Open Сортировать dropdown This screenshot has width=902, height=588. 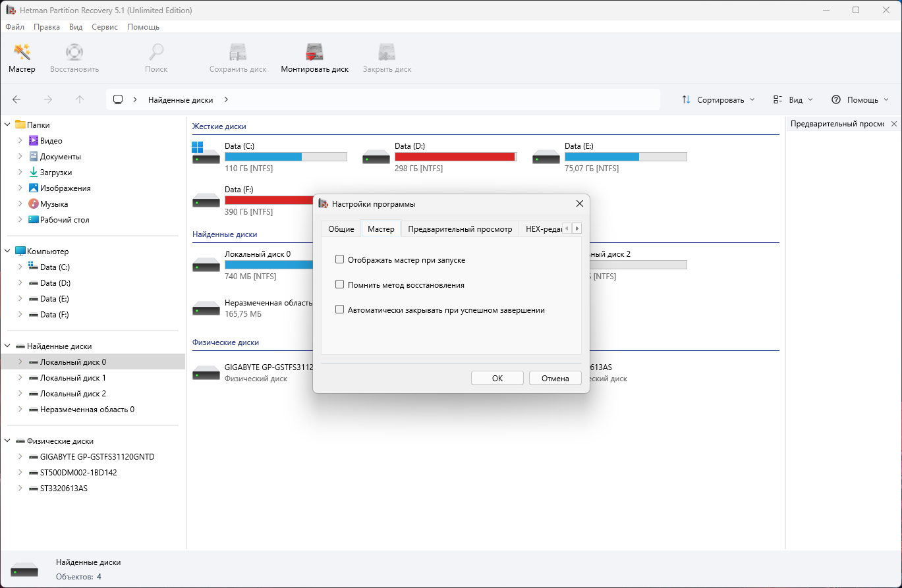tap(718, 99)
